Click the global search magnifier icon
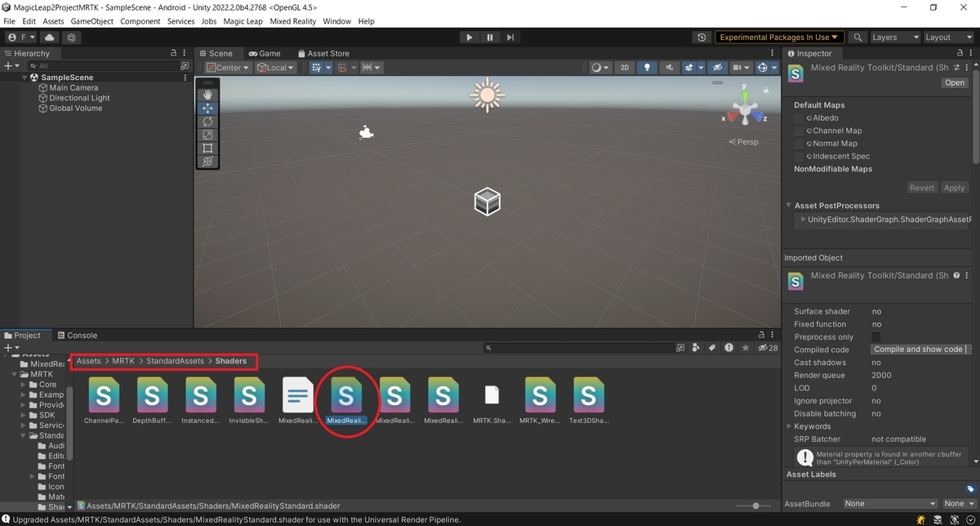Screen dimensions: 980x526 [x=857, y=38]
